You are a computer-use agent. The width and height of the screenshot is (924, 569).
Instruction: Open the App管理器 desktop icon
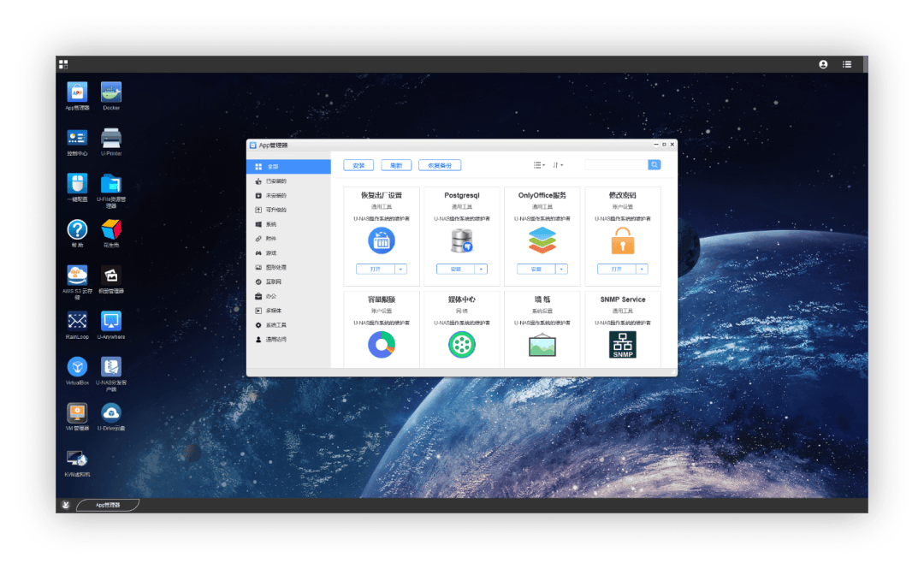(77, 92)
